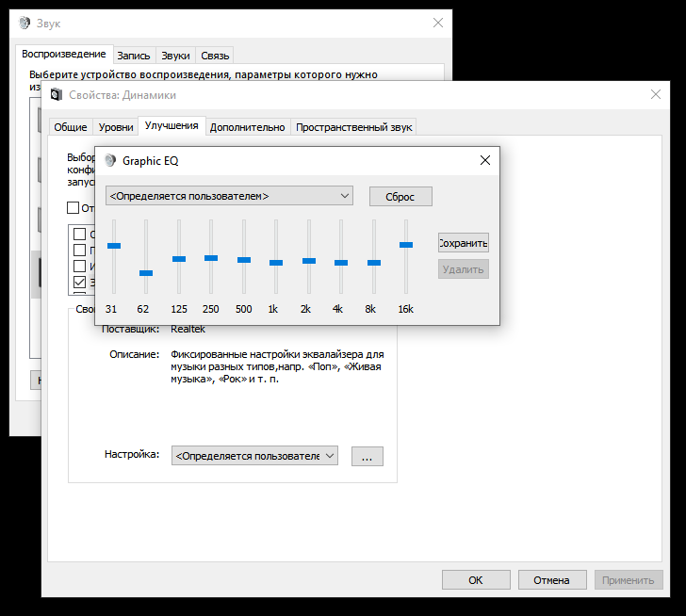This screenshot has height=616, width=686.
Task: Click the 250 Hz band slider handle
Action: point(211,258)
